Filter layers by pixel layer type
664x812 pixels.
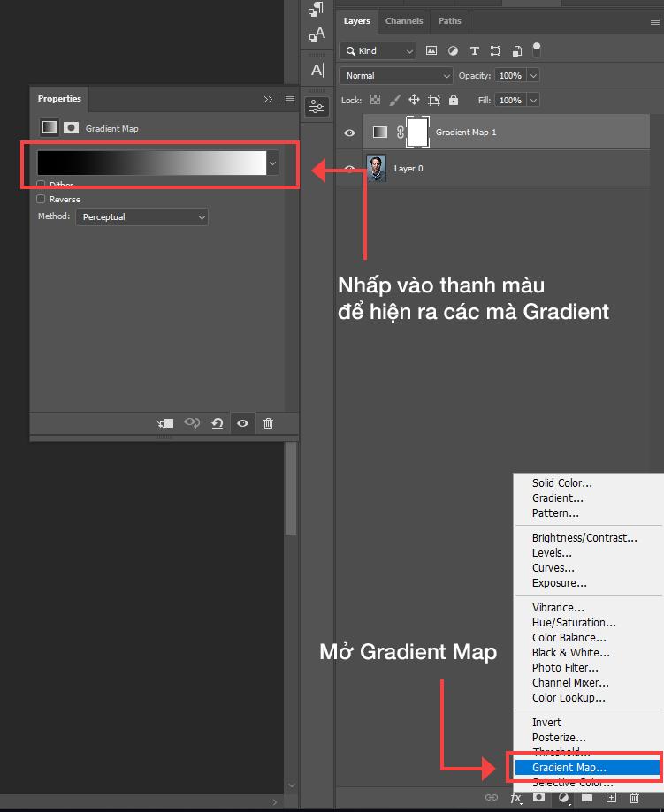click(431, 50)
